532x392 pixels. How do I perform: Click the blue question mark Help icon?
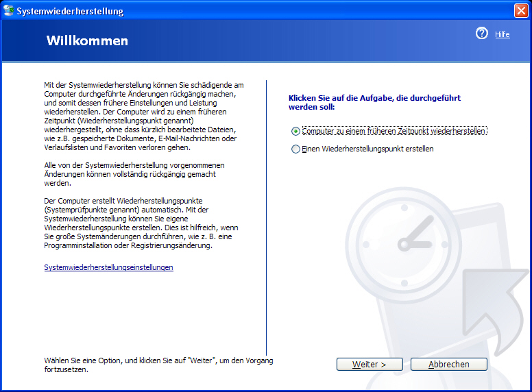point(482,34)
